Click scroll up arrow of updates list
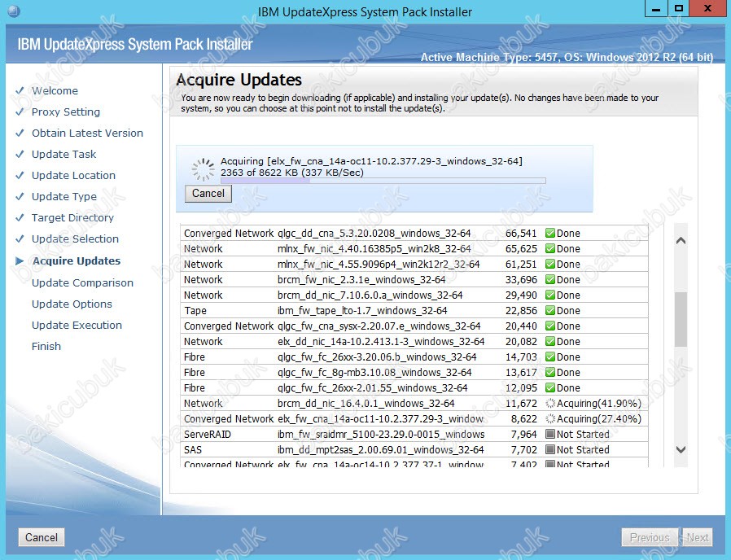731x560 pixels. 681,241
